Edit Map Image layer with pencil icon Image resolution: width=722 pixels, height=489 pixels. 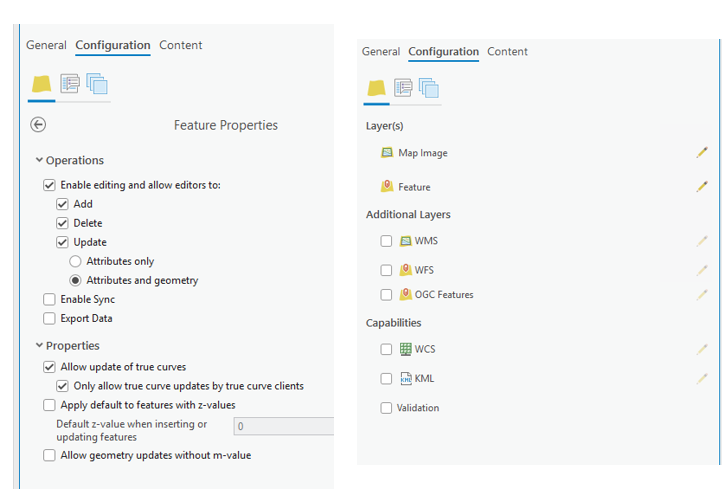point(702,153)
